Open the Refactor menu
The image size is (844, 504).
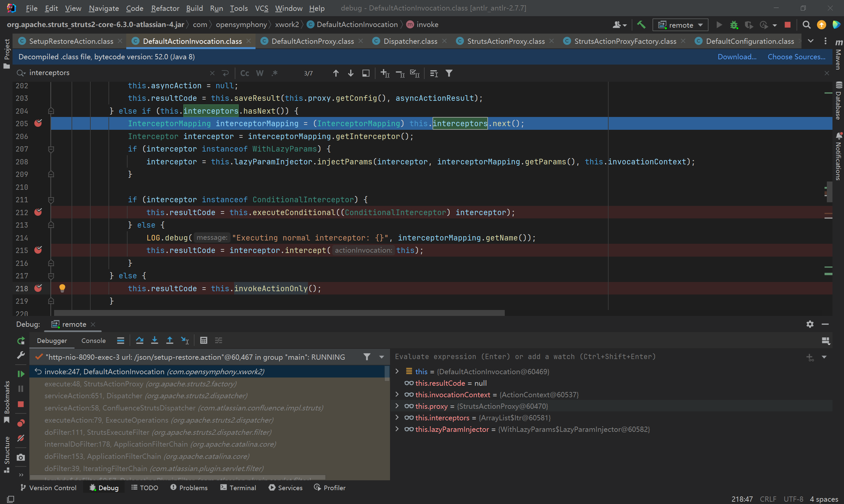[x=165, y=8]
